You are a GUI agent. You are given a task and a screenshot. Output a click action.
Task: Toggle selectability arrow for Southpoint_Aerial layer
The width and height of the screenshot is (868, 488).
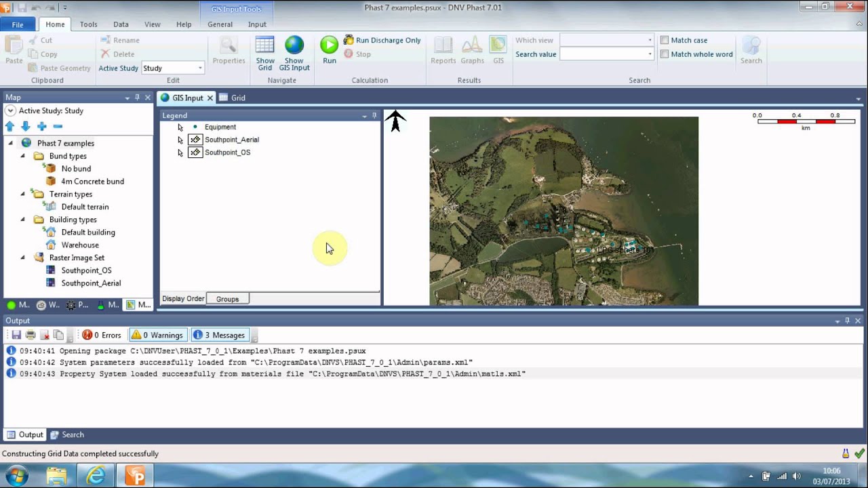[x=180, y=140]
